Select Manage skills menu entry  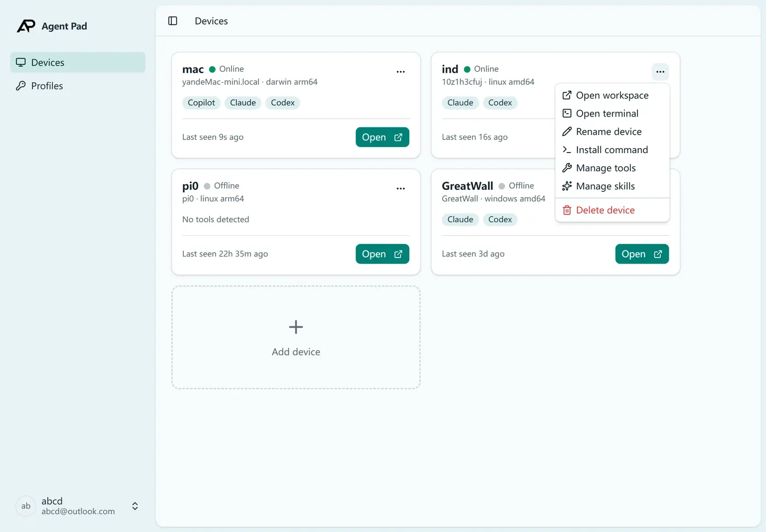pyautogui.click(x=612, y=186)
